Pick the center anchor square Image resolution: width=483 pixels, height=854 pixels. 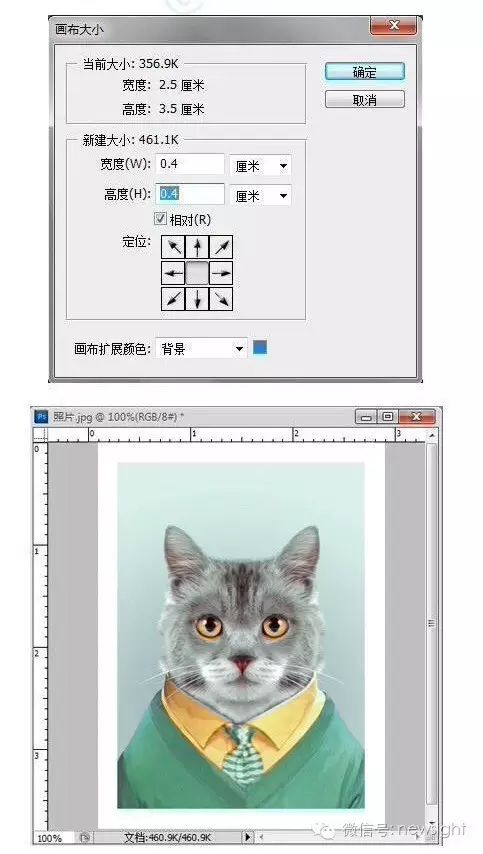[x=197, y=272]
